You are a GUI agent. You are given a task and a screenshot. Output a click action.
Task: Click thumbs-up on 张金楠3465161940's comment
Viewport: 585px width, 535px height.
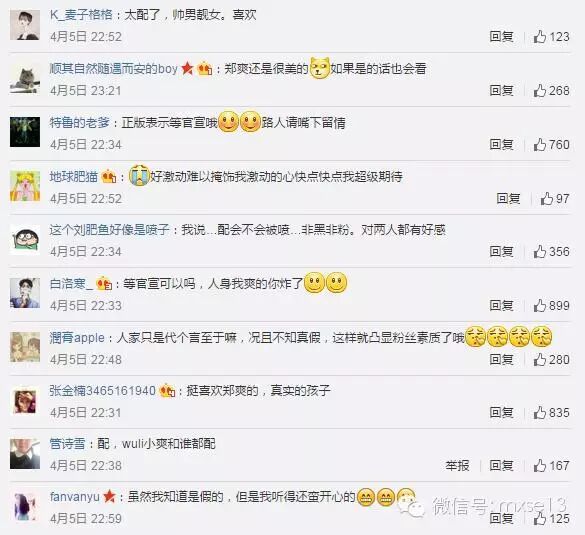coord(539,413)
